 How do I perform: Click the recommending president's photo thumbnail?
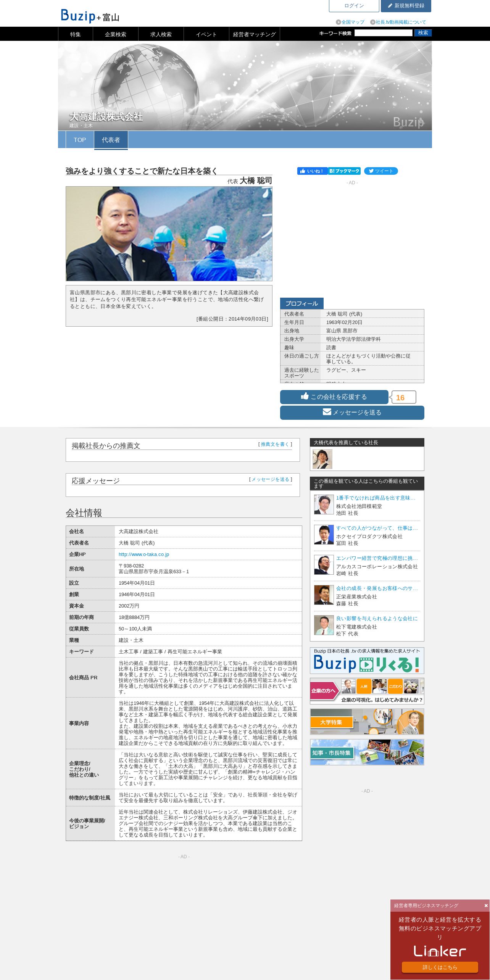[322, 459]
